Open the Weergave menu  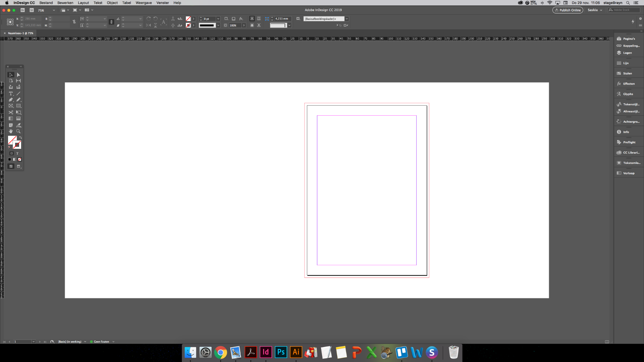coord(143,3)
